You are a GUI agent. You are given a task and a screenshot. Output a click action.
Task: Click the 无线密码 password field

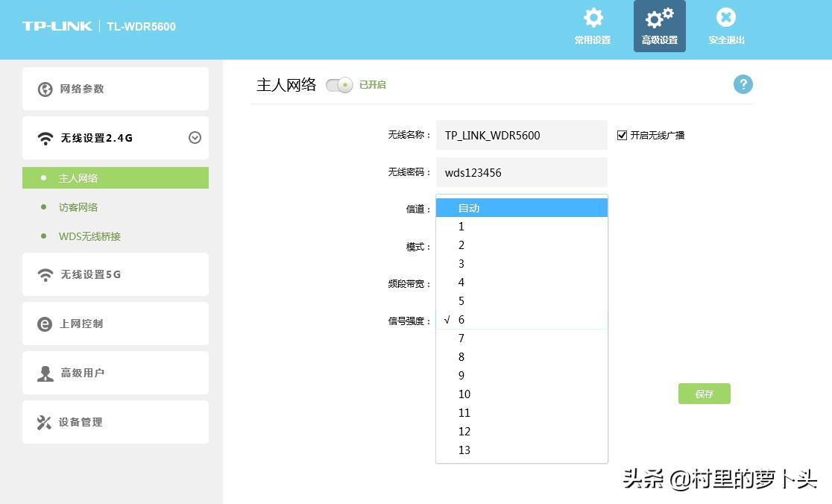521,172
